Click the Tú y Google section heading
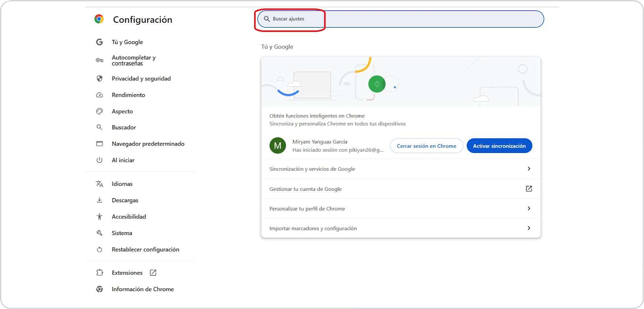Viewport: 644px width, 309px height. coord(277,47)
